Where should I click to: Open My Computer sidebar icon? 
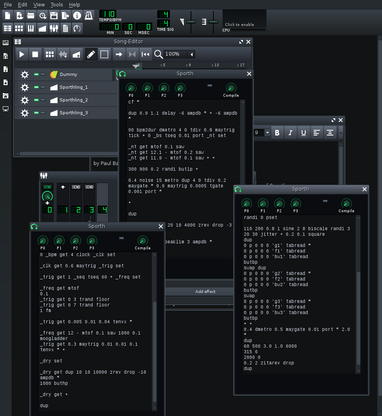pyautogui.click(x=6, y=109)
